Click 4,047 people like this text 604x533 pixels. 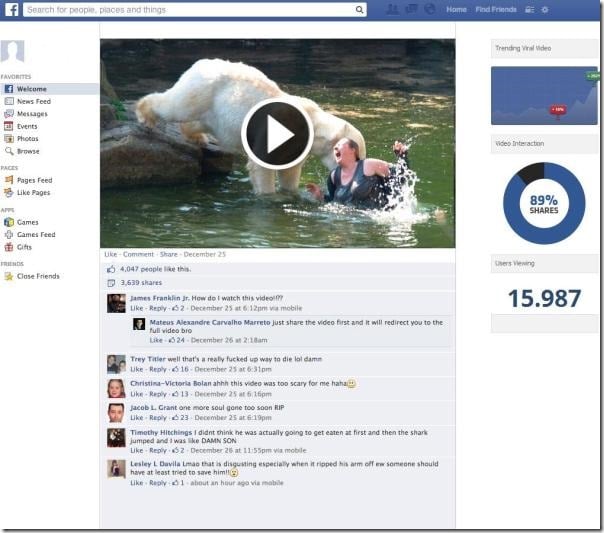155,269
